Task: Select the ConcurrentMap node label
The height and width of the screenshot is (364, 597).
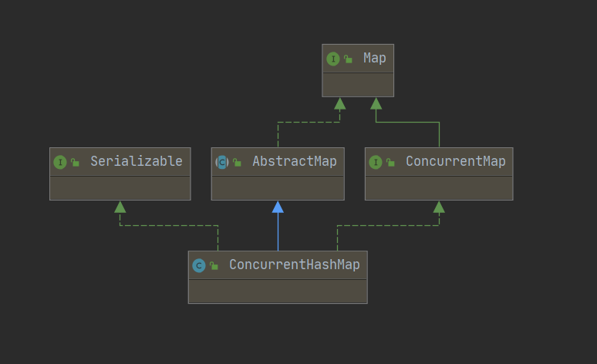Action: [455, 161]
